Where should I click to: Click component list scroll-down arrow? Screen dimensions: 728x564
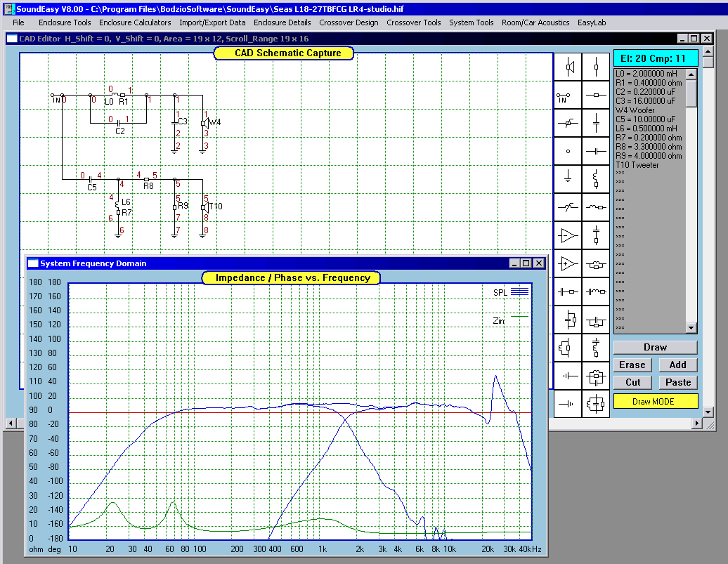[691, 328]
